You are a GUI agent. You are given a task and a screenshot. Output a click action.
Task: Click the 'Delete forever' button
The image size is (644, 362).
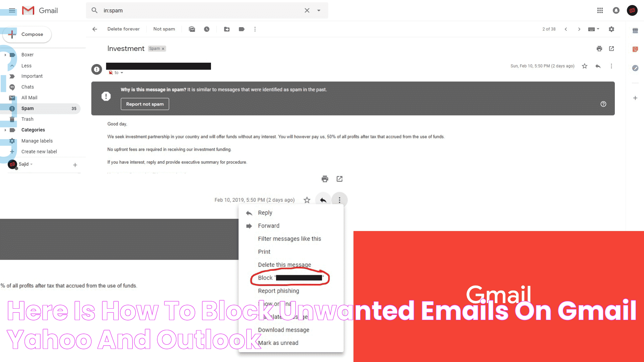(123, 29)
